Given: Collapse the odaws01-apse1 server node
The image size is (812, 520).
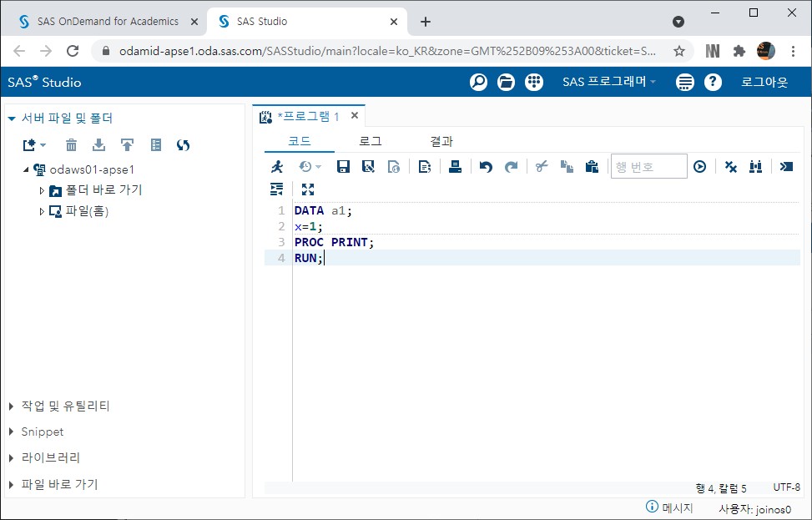Looking at the screenshot, I should click(x=26, y=169).
